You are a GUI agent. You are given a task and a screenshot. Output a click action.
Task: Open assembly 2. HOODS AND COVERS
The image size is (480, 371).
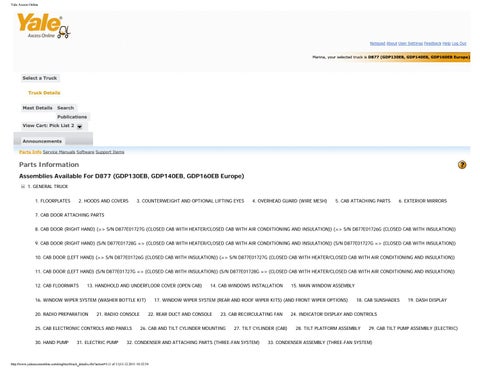[103, 201]
